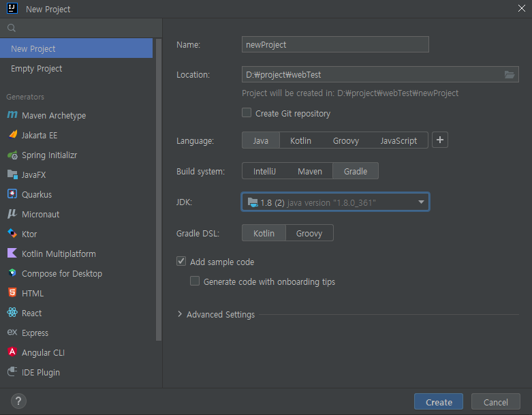Choose the HTML generator label
The height and width of the screenshot is (415, 532).
point(33,293)
